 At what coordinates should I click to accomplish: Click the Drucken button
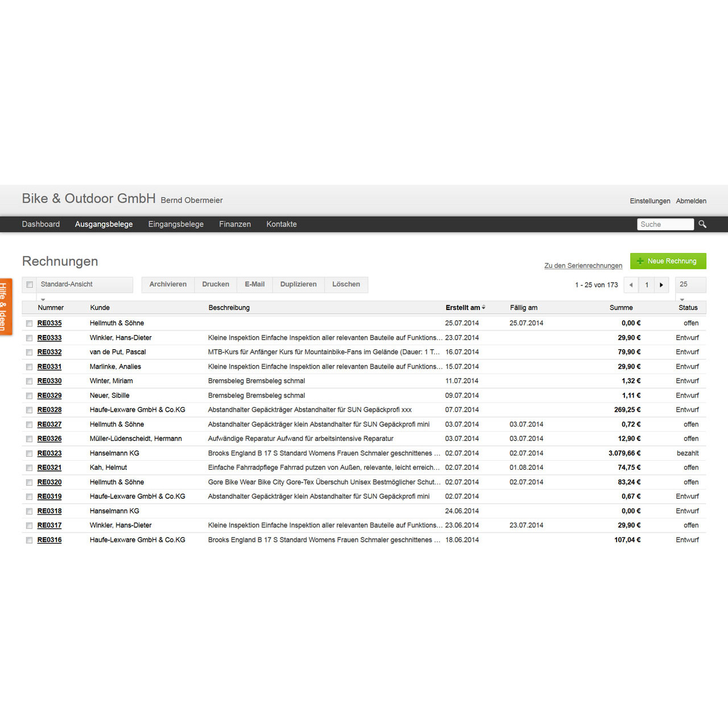[x=216, y=284]
